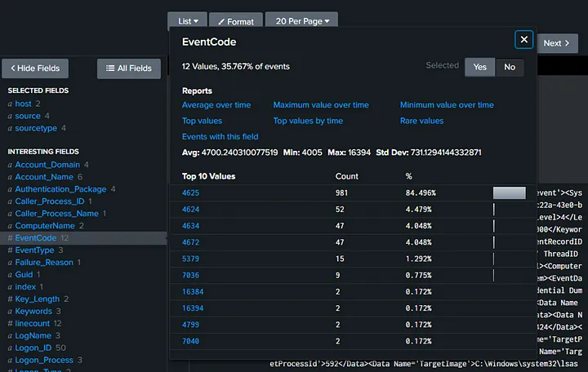Go to the Next results page

557,43
